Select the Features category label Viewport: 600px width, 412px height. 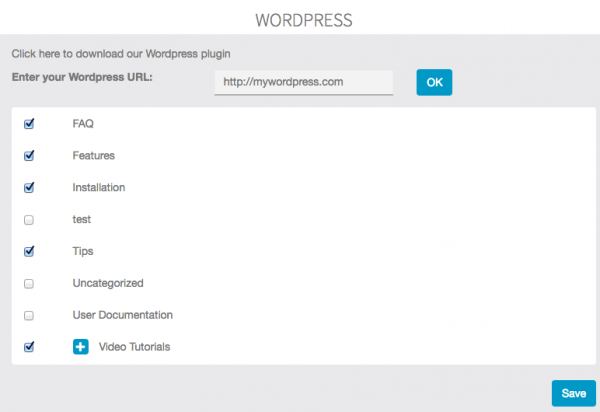click(93, 156)
